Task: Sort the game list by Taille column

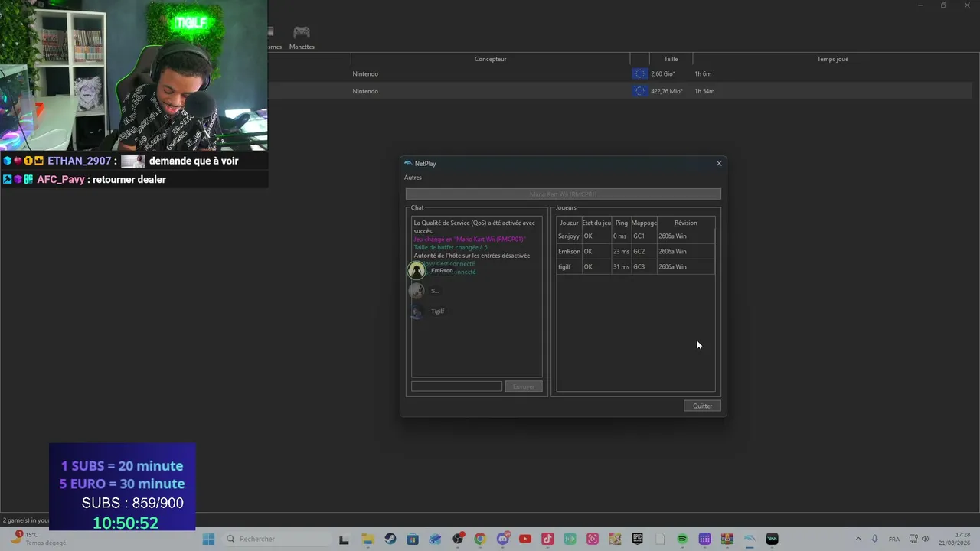Action: tap(671, 59)
